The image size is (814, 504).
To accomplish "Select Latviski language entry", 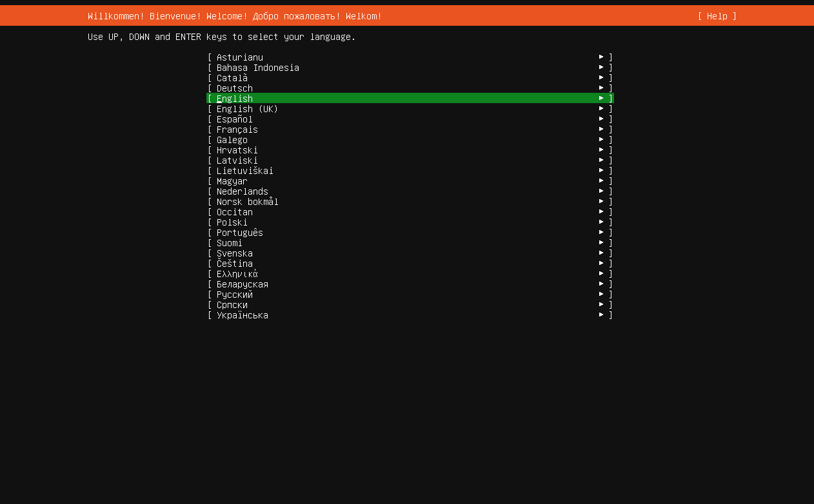I will pos(410,160).
